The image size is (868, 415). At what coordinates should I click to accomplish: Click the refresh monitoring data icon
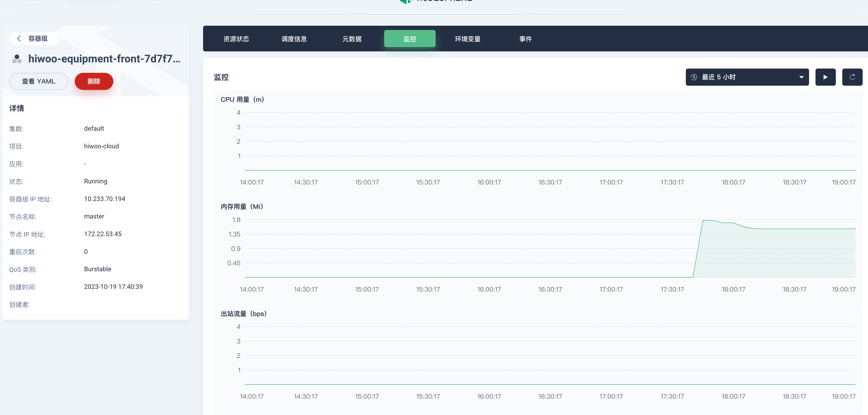pyautogui.click(x=852, y=77)
